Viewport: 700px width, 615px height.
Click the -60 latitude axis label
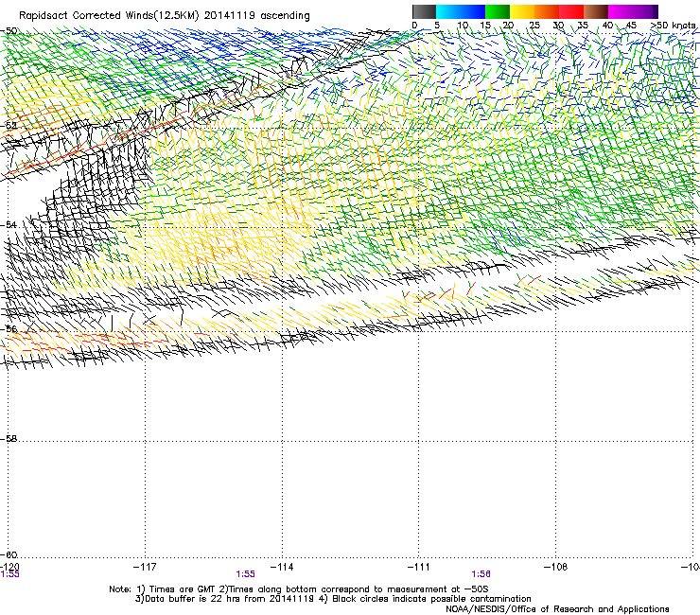pyautogui.click(x=9, y=554)
